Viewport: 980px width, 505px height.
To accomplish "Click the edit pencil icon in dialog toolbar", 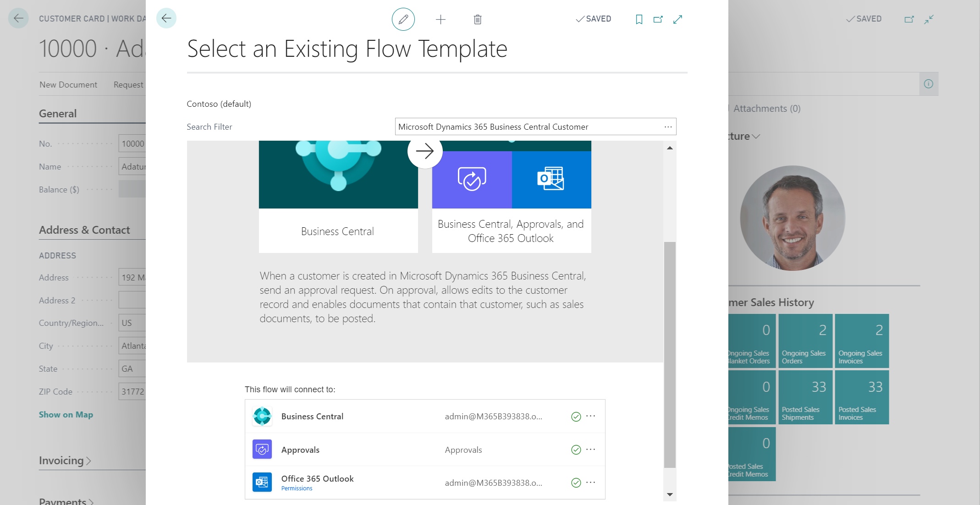I will pyautogui.click(x=403, y=19).
